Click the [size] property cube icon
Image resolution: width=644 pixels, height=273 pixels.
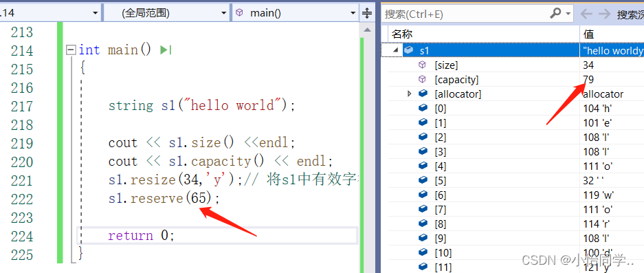[422, 65]
